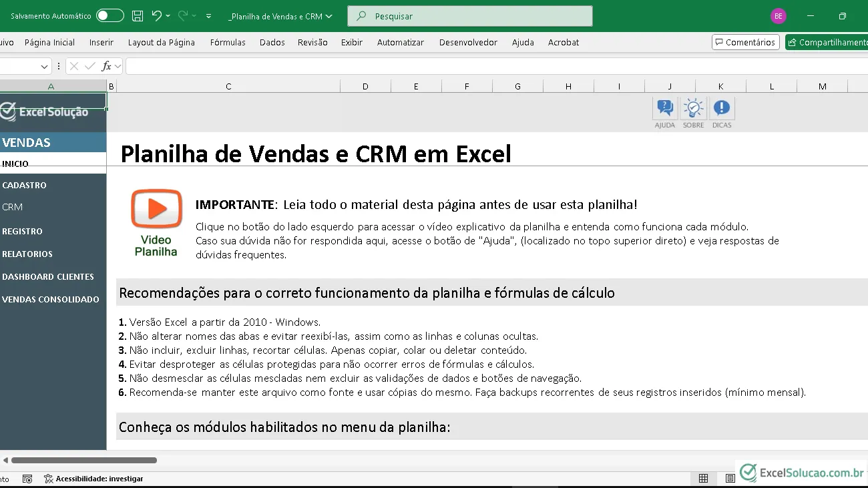Click in the Pesquisar search box
Screen dimensions: 868x488
click(x=470, y=16)
